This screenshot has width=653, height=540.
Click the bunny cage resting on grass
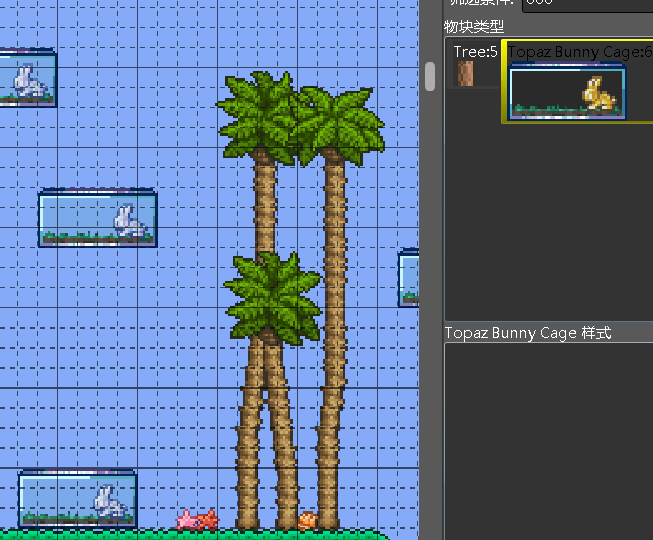(77, 498)
